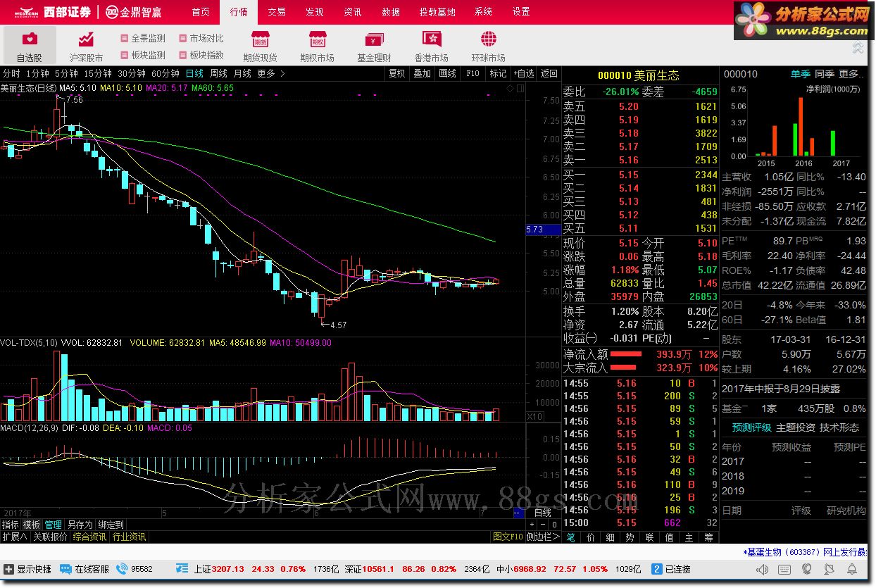Toggle 叠加 overlay mode
The height and width of the screenshot is (588, 876).
tap(422, 73)
